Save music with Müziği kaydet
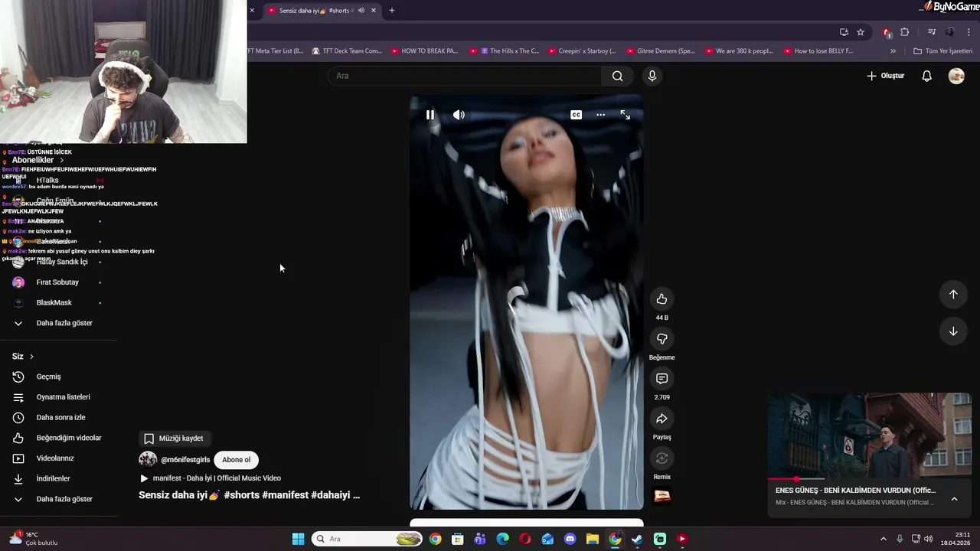The image size is (980, 551). coord(175,439)
